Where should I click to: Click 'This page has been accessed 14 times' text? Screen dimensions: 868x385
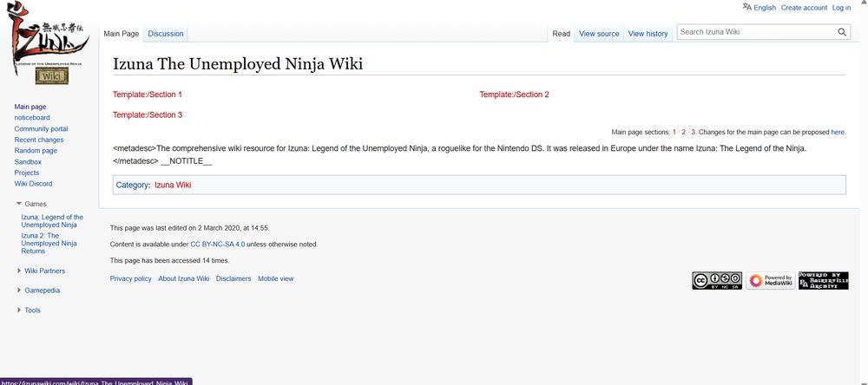point(169,260)
